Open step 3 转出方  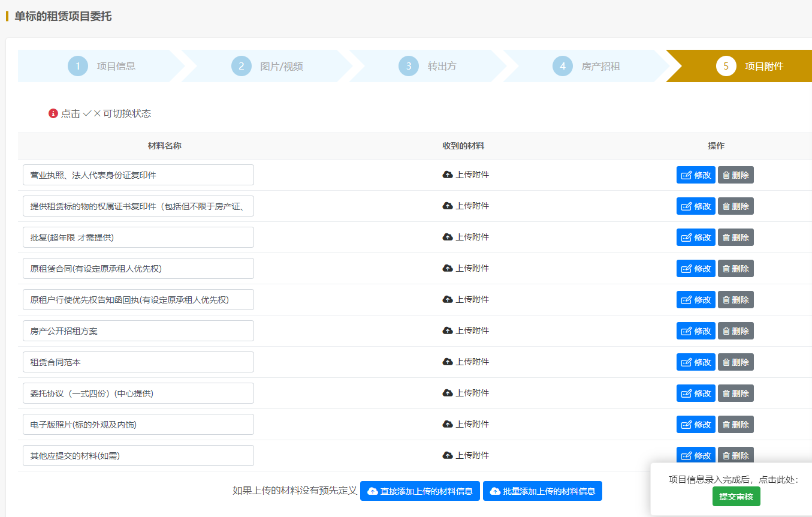pyautogui.click(x=427, y=66)
